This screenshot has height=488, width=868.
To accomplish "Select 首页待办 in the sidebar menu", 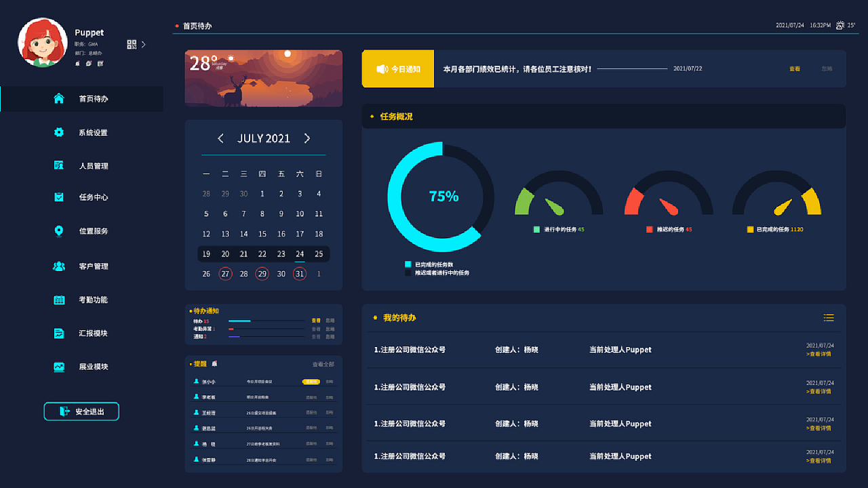I will tap(81, 99).
